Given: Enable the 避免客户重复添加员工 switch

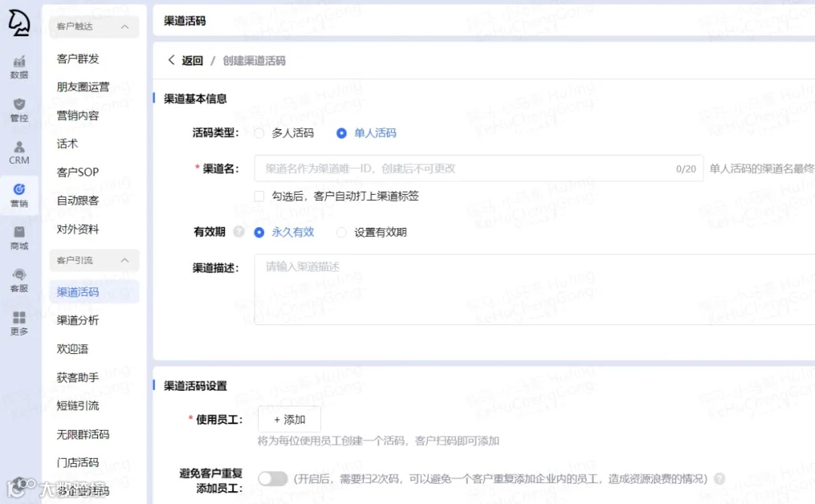Looking at the screenshot, I should [x=272, y=478].
